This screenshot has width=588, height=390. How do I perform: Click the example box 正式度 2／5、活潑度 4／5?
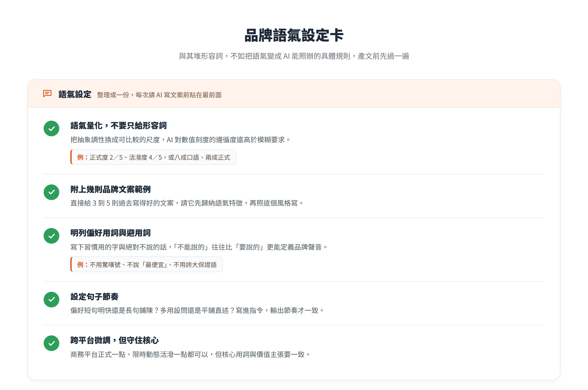[x=153, y=157]
